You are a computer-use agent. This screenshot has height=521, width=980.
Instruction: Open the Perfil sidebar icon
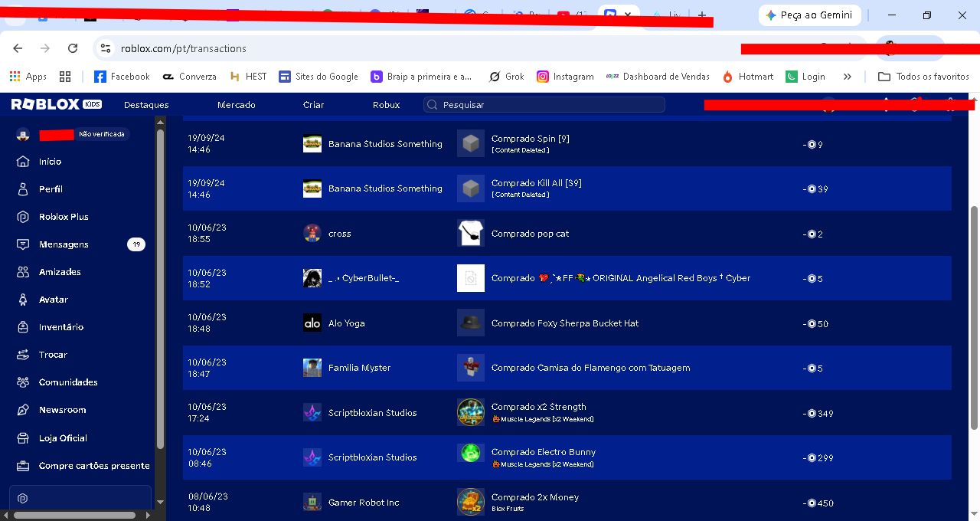coord(23,189)
